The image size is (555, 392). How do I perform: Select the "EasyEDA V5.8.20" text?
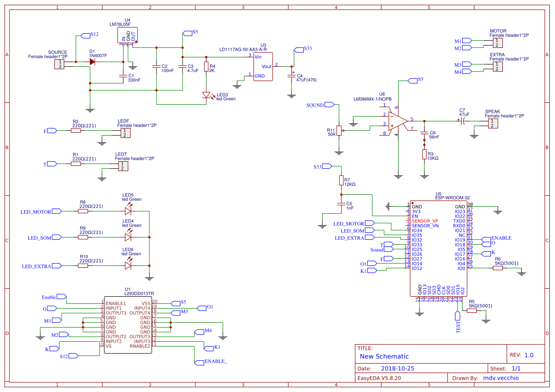coord(379,378)
